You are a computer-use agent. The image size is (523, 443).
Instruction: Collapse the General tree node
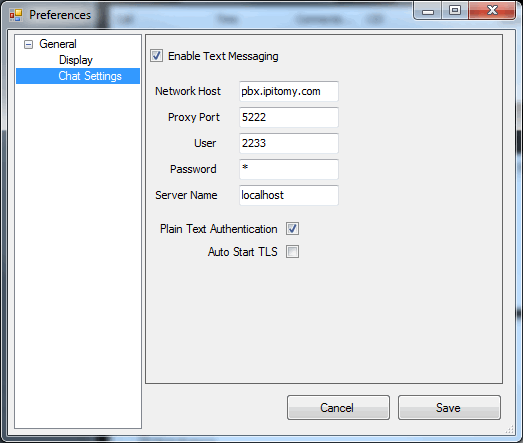pyautogui.click(x=29, y=44)
